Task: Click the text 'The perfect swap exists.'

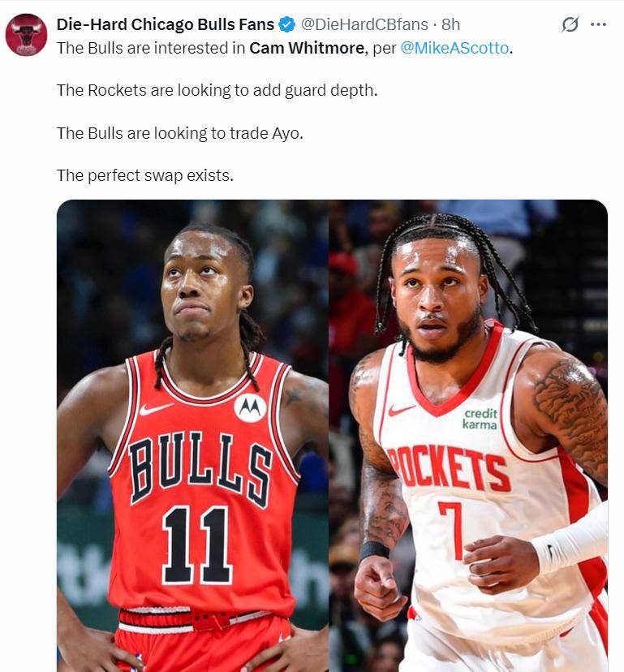Action: point(145,176)
